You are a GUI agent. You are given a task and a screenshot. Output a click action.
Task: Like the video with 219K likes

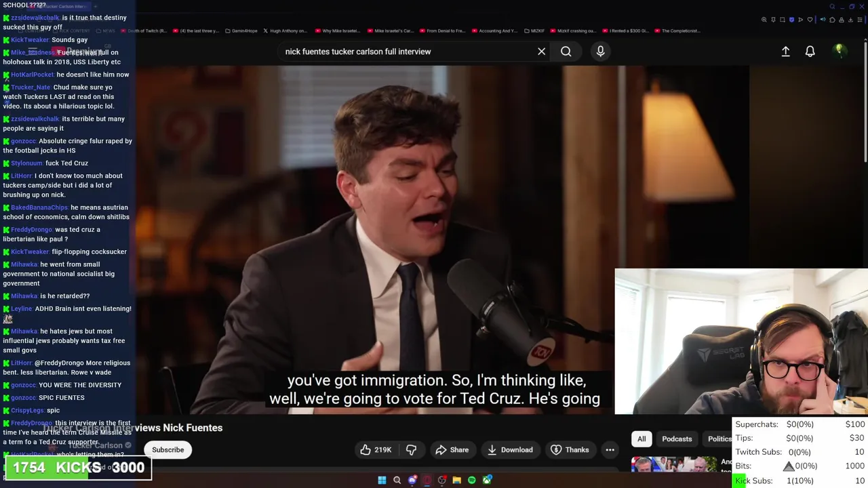click(376, 449)
